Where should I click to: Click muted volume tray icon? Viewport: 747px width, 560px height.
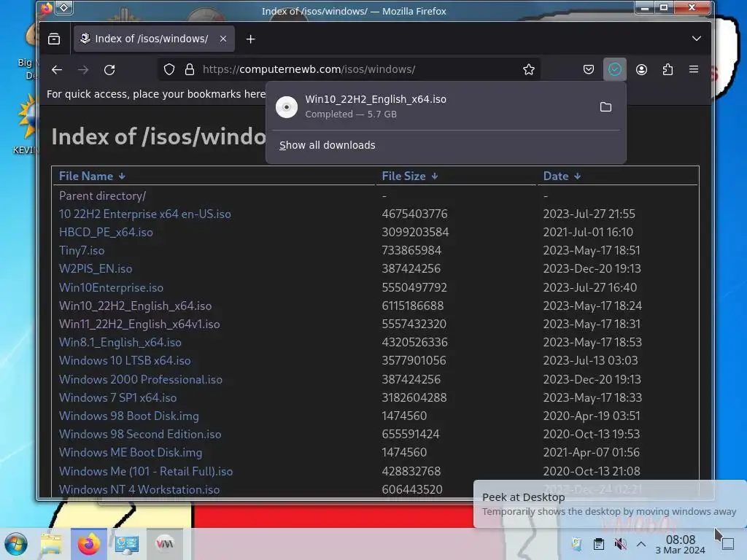coord(620,544)
